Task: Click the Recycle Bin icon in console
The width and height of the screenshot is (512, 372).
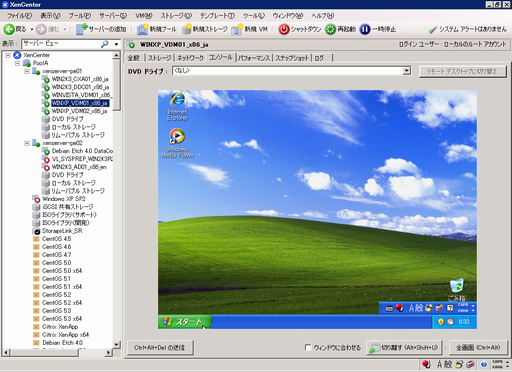Action: click(x=457, y=286)
